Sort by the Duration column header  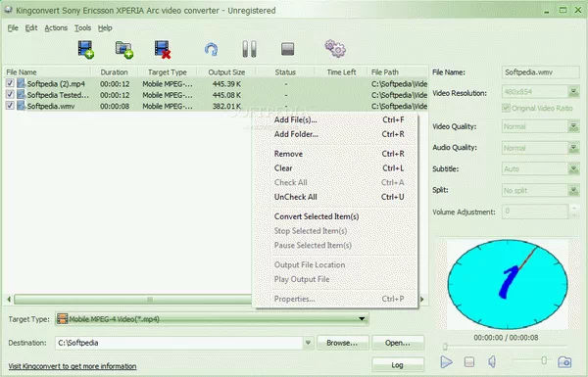115,71
